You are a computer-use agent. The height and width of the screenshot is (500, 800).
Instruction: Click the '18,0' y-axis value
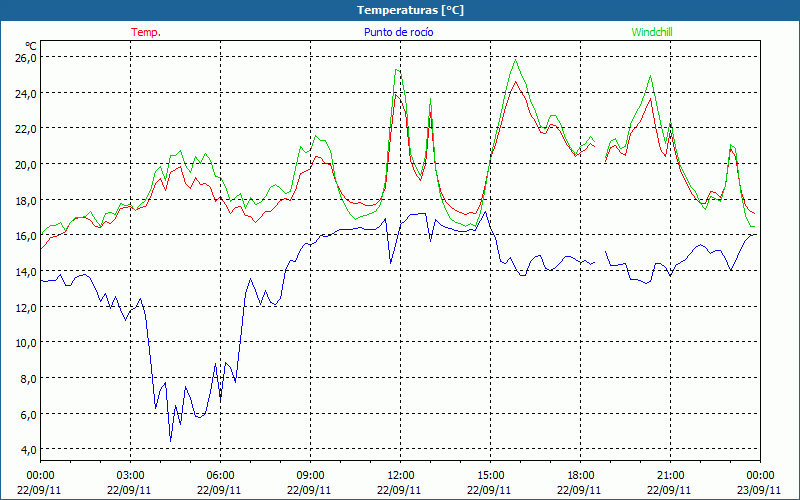pyautogui.click(x=26, y=201)
